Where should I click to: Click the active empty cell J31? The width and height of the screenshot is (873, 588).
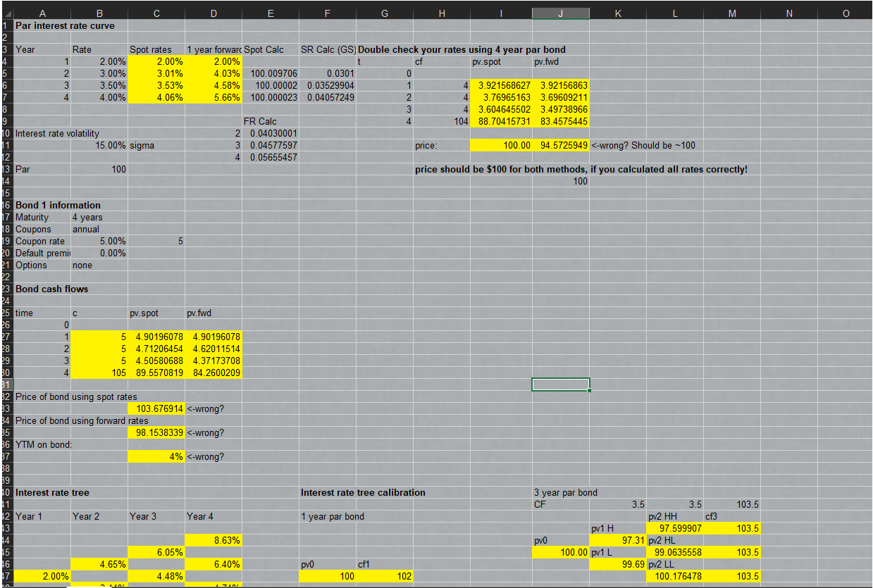(561, 384)
